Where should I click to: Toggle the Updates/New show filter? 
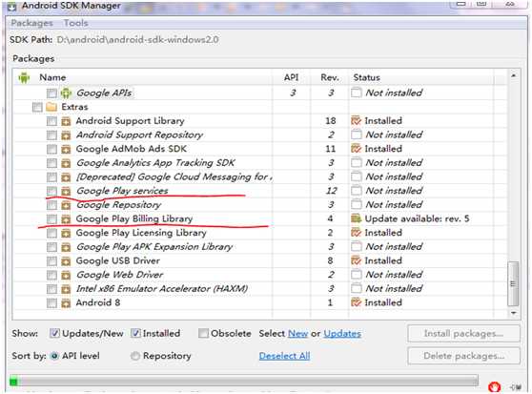tap(54, 333)
